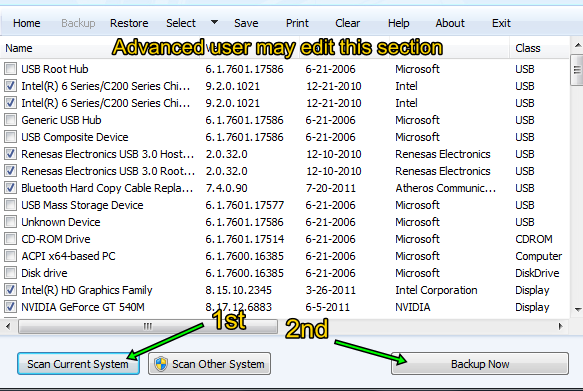The image size is (583, 391).
Task: Click the vertical scrollbar up arrow
Action: coord(577,46)
